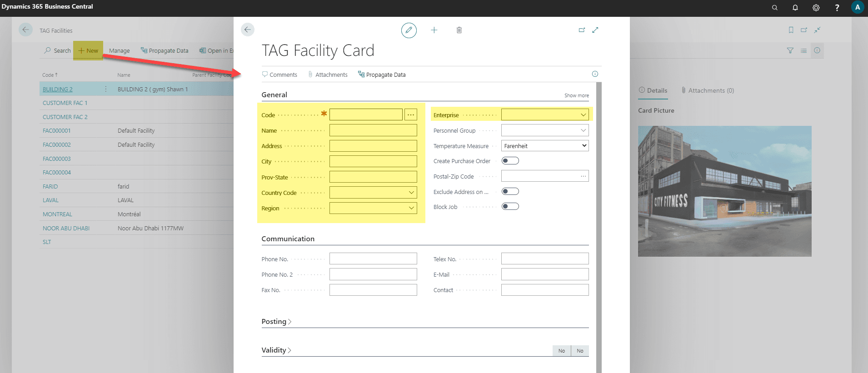Open FARID facility link

tap(50, 187)
